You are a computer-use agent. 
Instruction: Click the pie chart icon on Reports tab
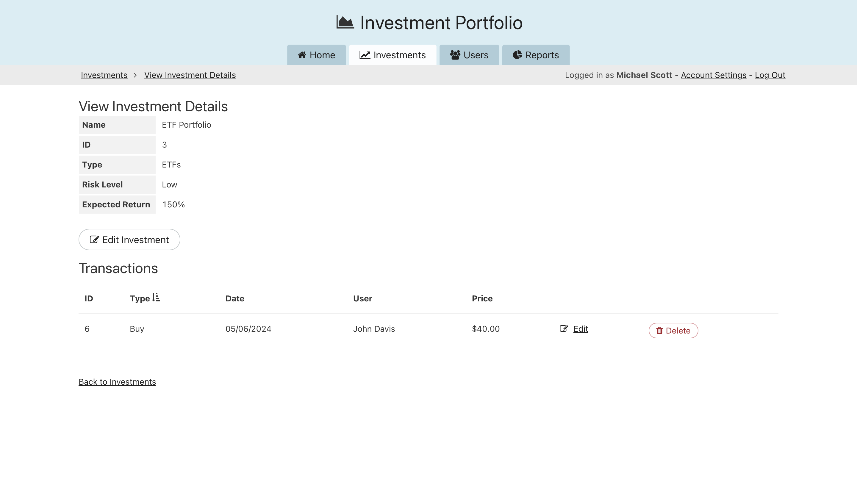click(x=517, y=55)
